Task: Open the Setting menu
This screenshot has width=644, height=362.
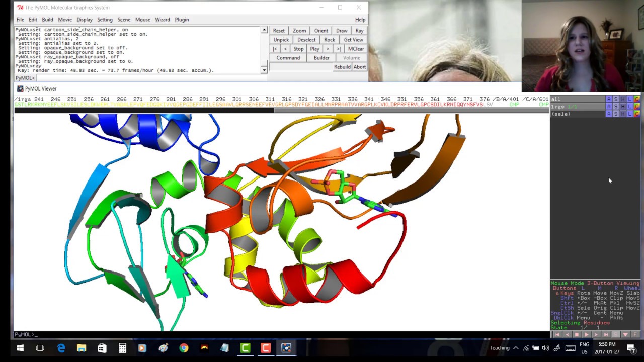Action: pos(105,20)
